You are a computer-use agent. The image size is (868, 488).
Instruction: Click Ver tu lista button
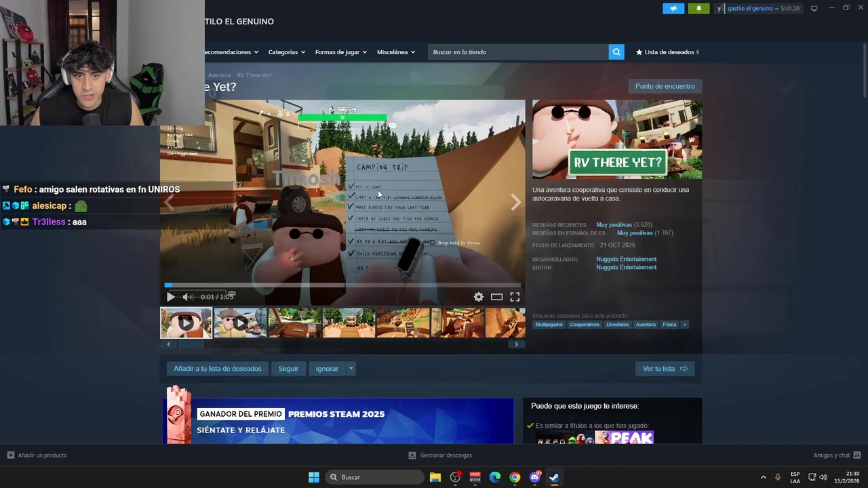pos(665,369)
